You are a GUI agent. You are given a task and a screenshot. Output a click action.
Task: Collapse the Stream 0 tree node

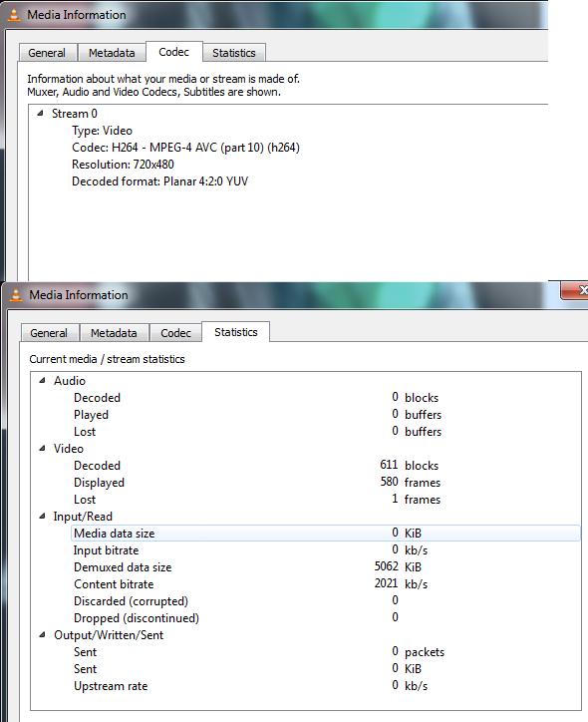click(x=41, y=114)
